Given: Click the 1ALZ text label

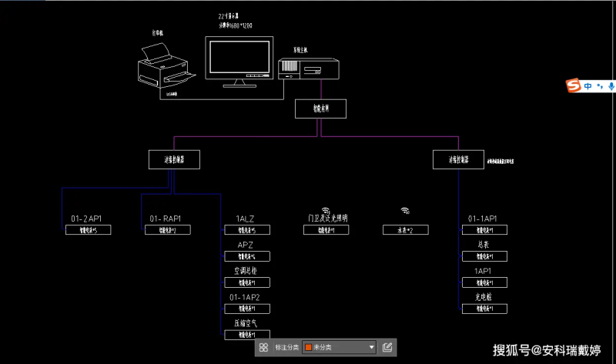Looking at the screenshot, I should click(x=245, y=219).
